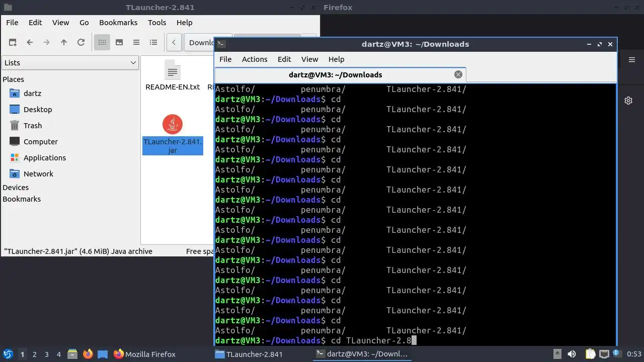Go to parent folder in file manager
The width and height of the screenshot is (644, 362).
tap(64, 43)
